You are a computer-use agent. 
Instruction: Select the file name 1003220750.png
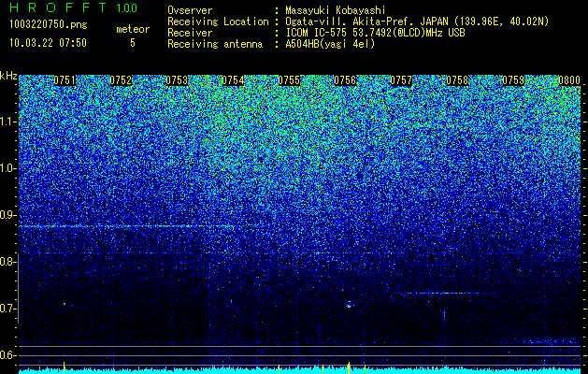point(49,25)
